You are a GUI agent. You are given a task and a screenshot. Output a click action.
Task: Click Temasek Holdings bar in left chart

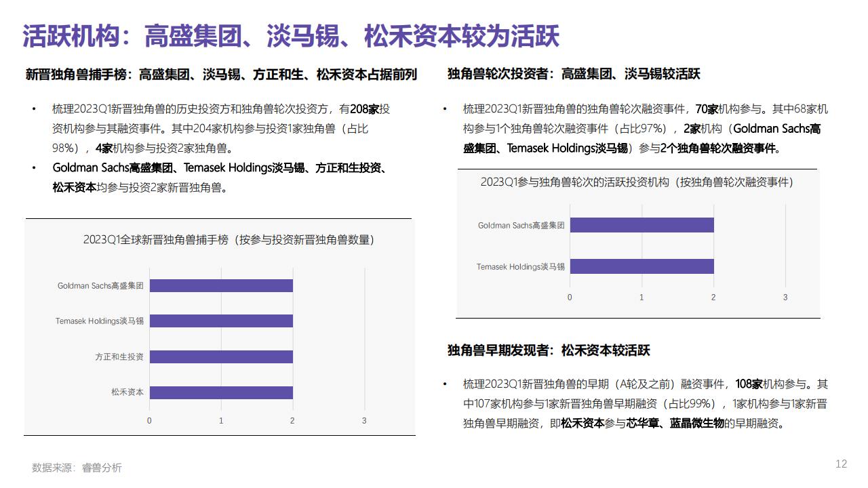(221, 321)
